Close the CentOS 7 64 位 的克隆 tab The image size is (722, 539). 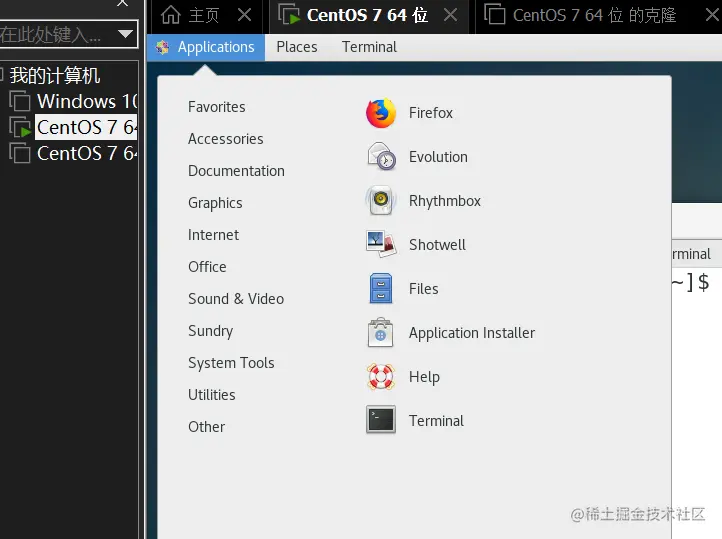point(712,15)
